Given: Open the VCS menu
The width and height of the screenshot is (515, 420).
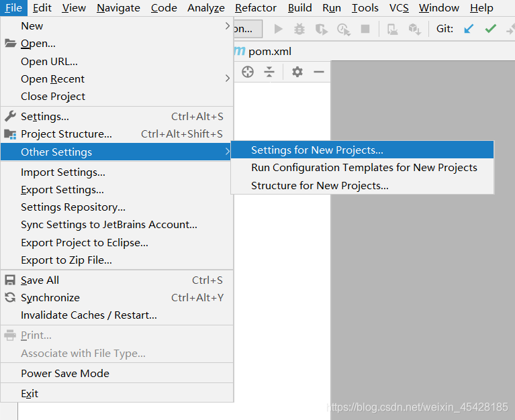Looking at the screenshot, I should pyautogui.click(x=399, y=8).
